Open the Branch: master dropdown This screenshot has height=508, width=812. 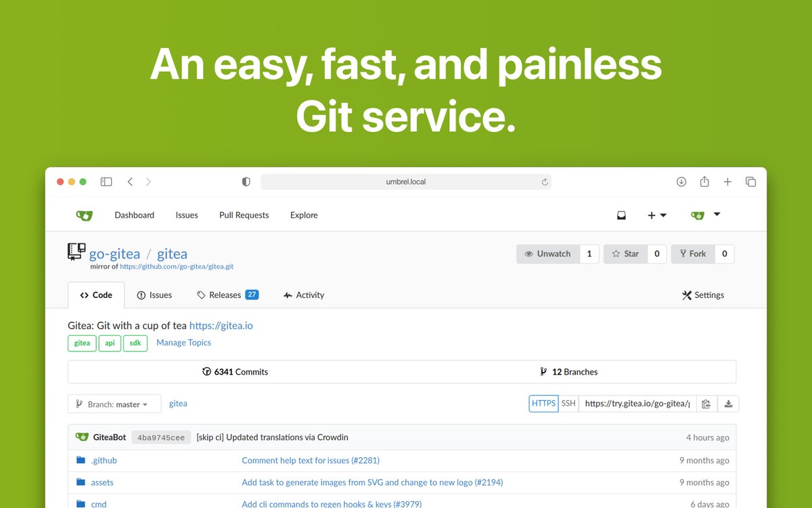click(114, 404)
